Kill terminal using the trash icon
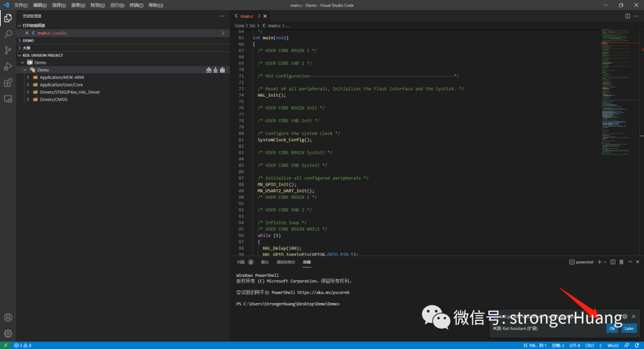 click(621, 262)
